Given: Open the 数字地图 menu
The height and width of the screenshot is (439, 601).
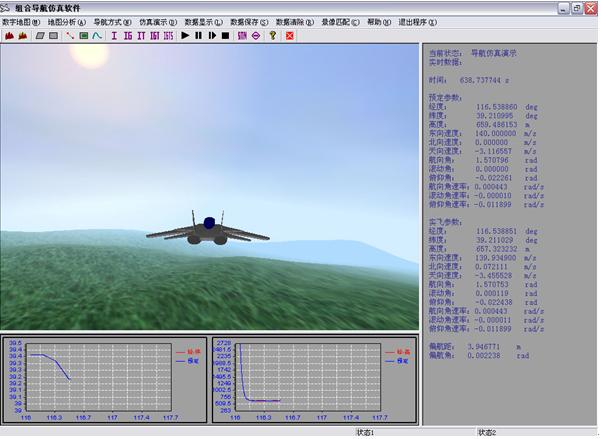Looking at the screenshot, I should coord(20,21).
